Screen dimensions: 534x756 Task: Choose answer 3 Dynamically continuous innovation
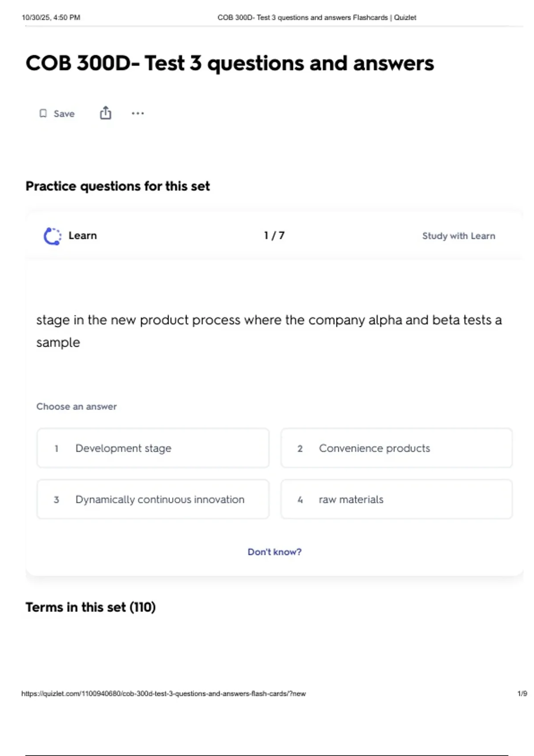pyautogui.click(x=153, y=499)
